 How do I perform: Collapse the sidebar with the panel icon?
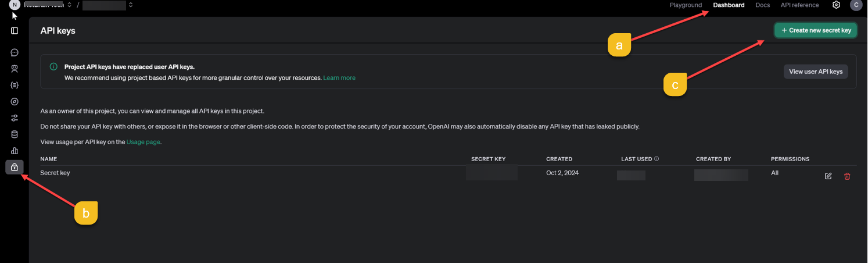(15, 31)
